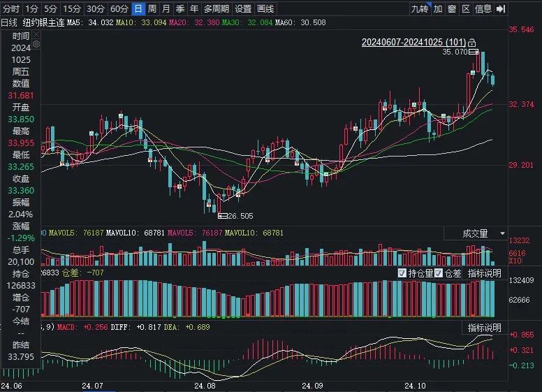The image size is (542, 392).
Task: Open the 设置 settings button
Action: [243, 9]
